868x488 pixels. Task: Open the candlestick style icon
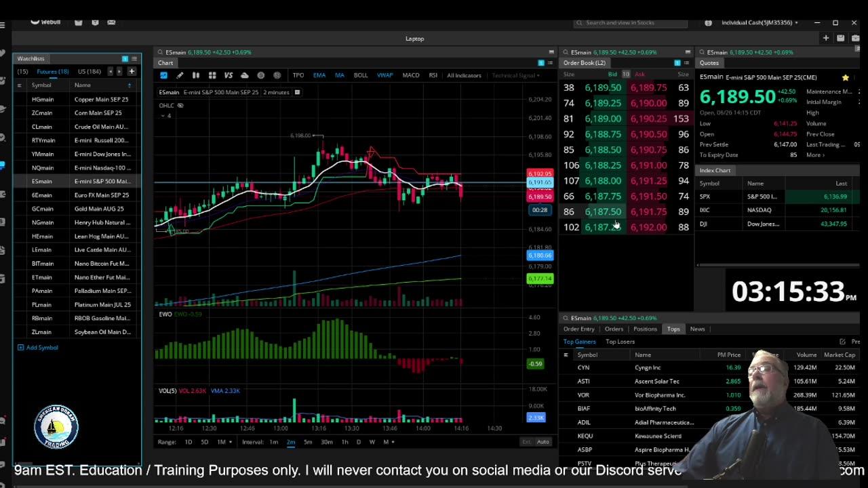(196, 75)
